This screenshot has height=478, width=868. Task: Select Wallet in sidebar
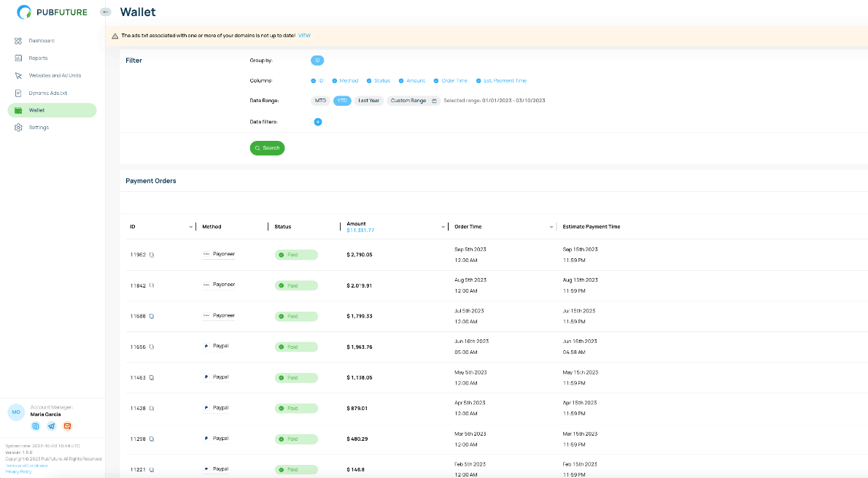tap(52, 110)
